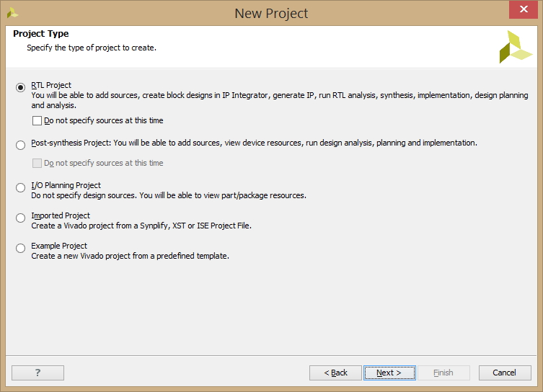
Task: Click the RTL Project description text
Action: coord(280,100)
